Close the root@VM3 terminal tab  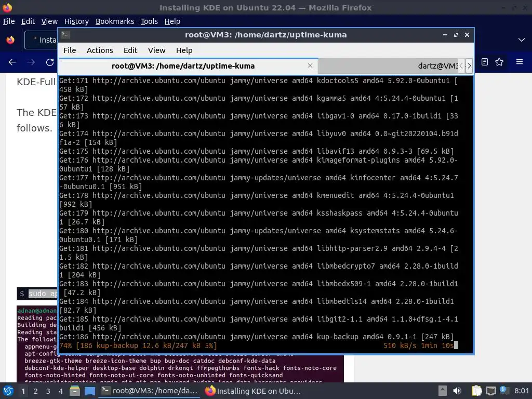310,65
